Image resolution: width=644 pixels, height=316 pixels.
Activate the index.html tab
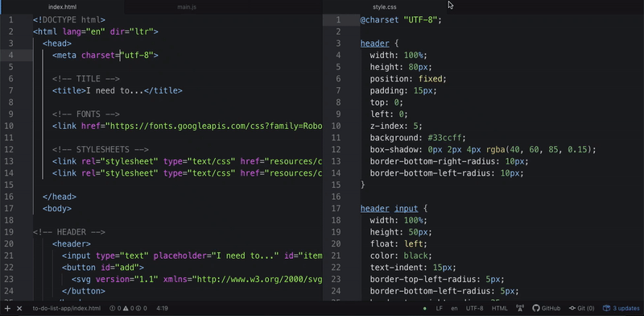(62, 7)
